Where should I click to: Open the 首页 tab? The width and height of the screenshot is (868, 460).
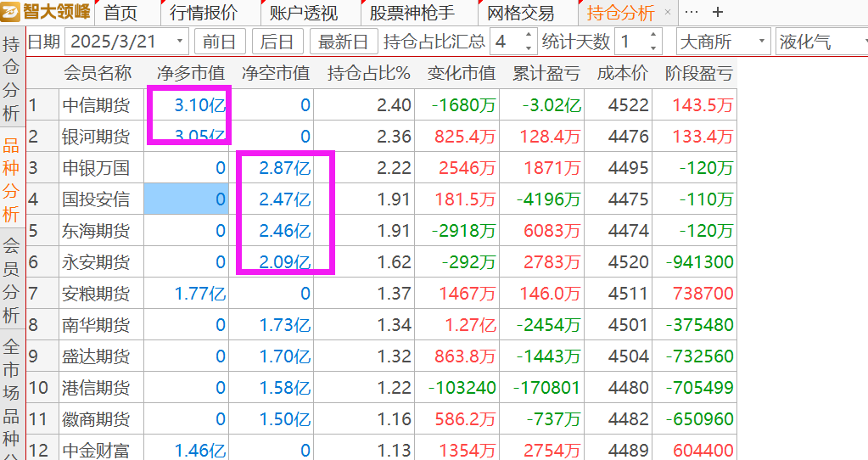tap(120, 13)
